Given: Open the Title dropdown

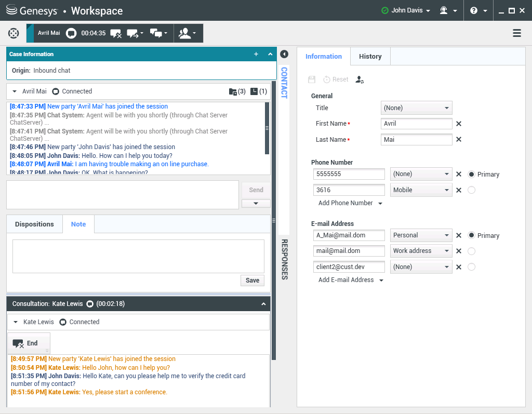Looking at the screenshot, I should click(416, 108).
